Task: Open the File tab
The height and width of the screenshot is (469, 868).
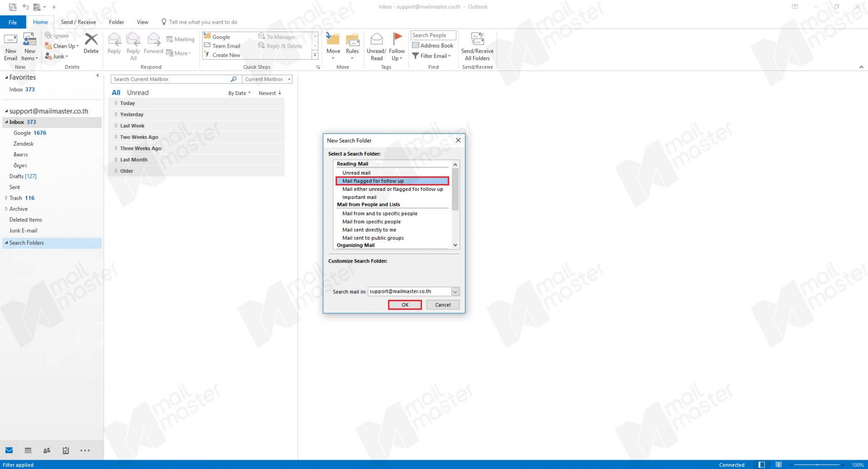Action: coord(13,22)
